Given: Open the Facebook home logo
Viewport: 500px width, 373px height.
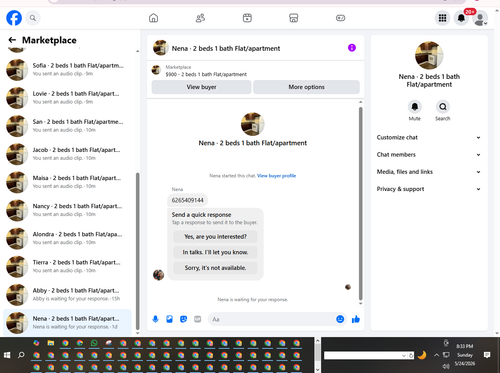Looking at the screenshot, I should click(14, 18).
